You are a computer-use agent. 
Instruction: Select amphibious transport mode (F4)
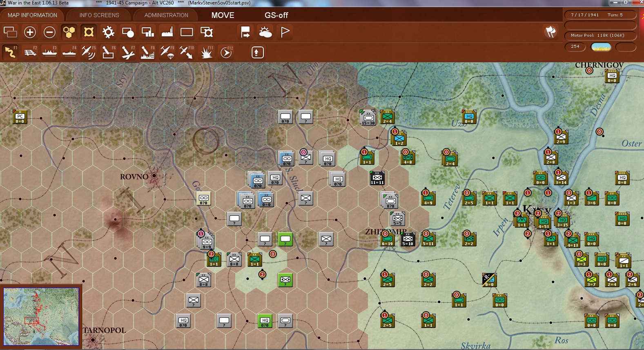tap(69, 52)
